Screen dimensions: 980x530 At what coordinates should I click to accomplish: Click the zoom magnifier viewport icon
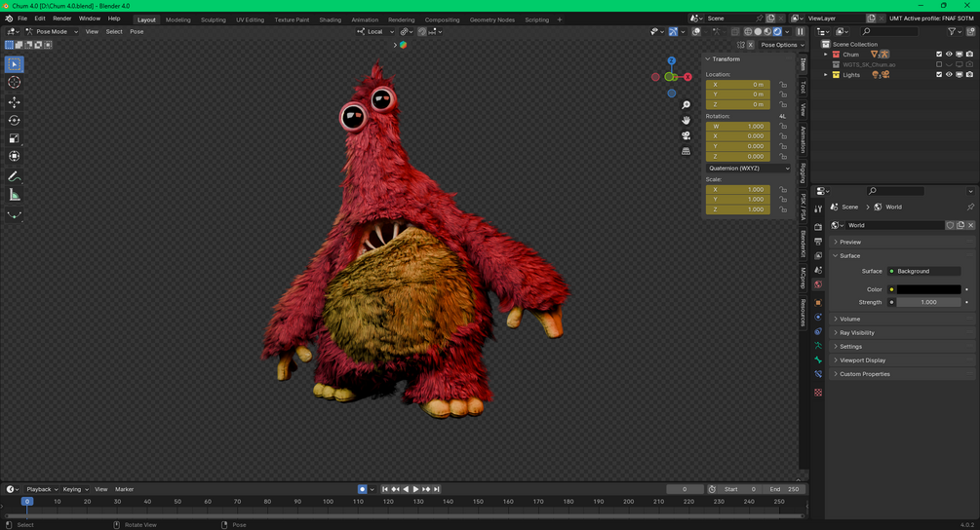coord(686,105)
